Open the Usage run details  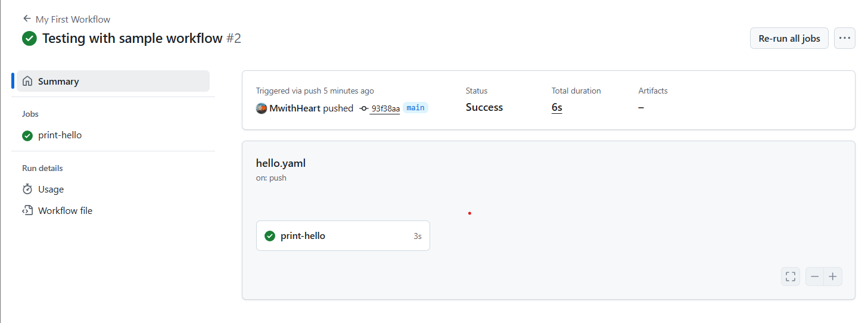tap(51, 190)
